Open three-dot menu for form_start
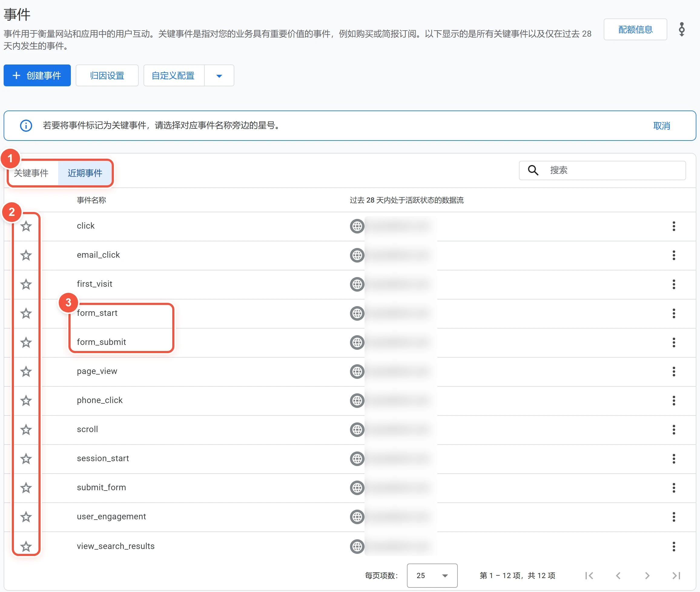Image resolution: width=700 pixels, height=592 pixels. pyautogui.click(x=673, y=313)
